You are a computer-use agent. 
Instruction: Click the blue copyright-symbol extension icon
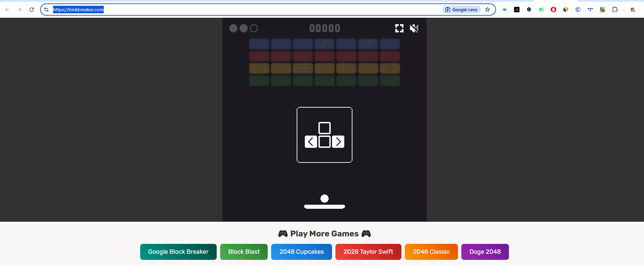click(578, 10)
